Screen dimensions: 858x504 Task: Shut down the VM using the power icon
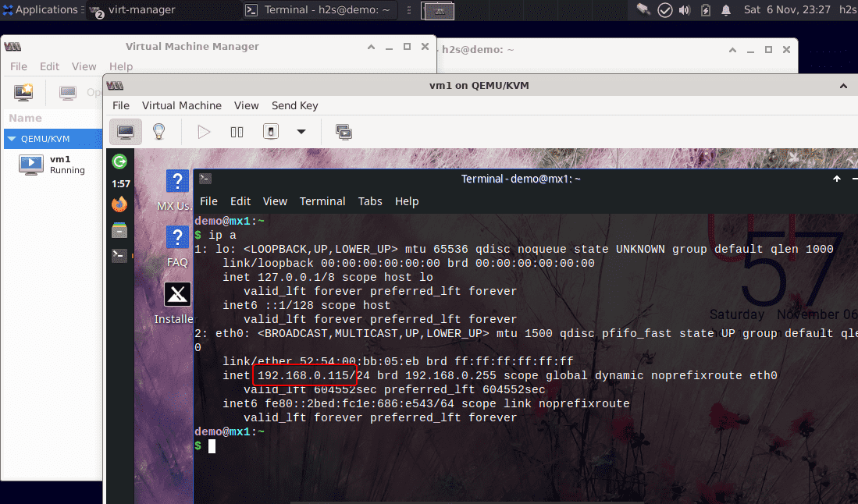(x=269, y=131)
